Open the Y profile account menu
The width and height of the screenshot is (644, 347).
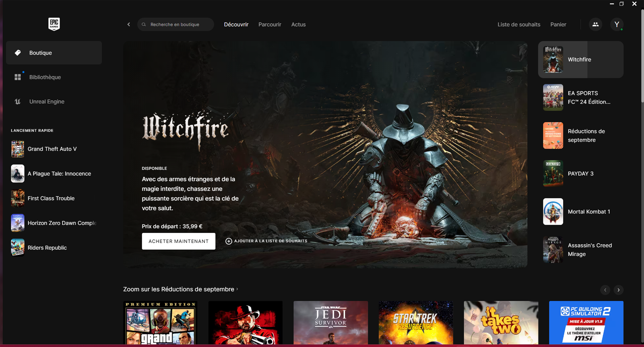[x=617, y=25]
